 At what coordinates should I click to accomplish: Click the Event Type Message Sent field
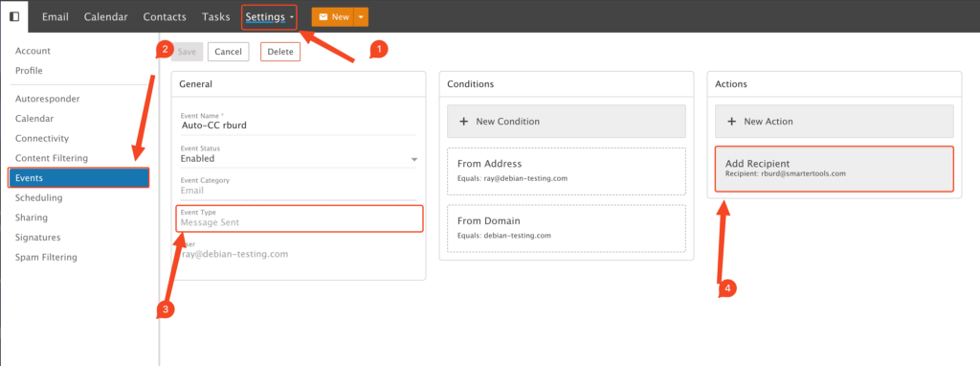[x=300, y=218]
